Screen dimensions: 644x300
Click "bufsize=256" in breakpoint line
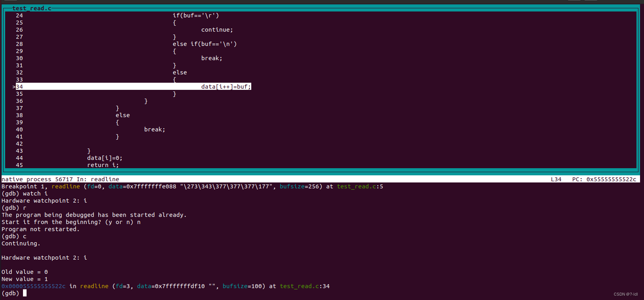tap(299, 186)
